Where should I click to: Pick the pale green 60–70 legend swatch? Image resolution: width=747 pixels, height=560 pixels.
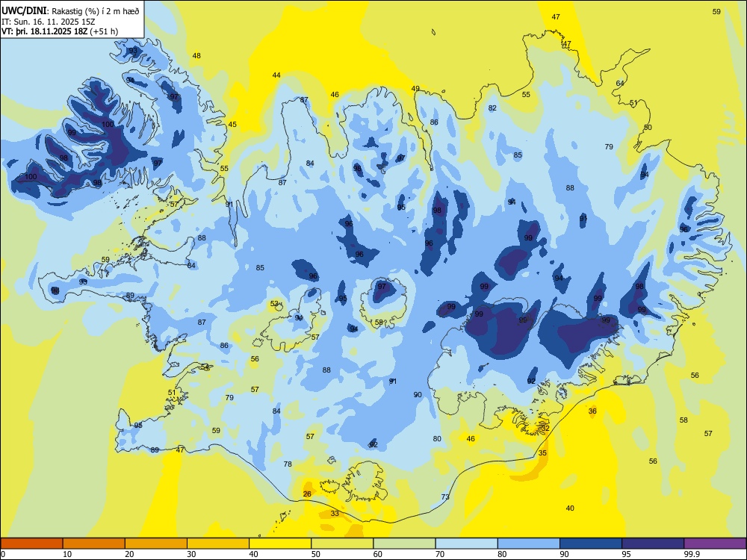coord(404,544)
